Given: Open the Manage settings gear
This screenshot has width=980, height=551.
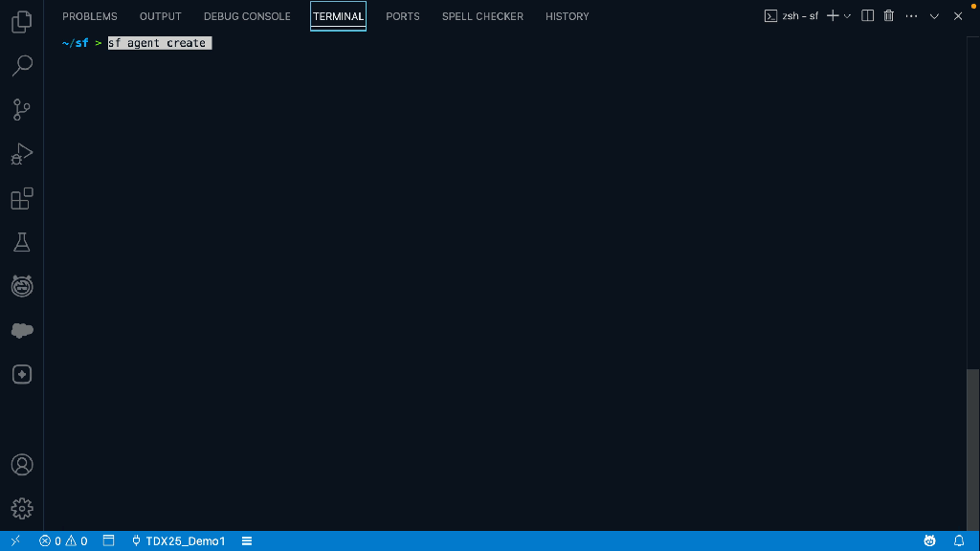Looking at the screenshot, I should point(22,509).
